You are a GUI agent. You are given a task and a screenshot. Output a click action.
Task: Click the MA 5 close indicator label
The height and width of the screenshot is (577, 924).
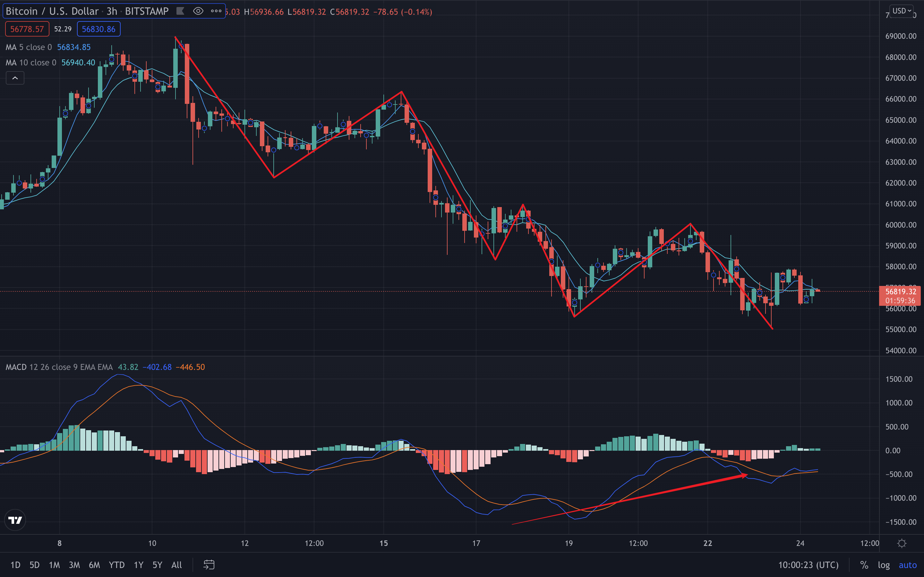pos(29,47)
